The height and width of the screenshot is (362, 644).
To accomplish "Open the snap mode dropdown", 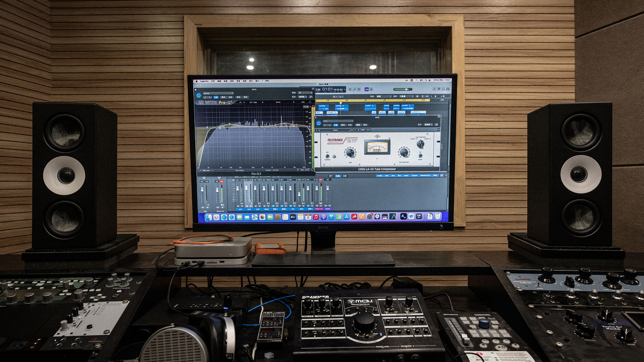I will (384, 96).
